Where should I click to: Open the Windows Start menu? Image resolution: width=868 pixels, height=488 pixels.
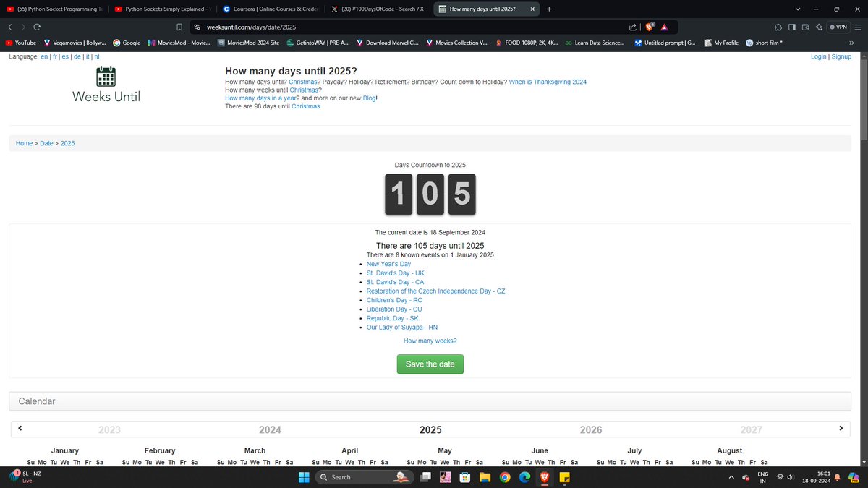[303, 476]
